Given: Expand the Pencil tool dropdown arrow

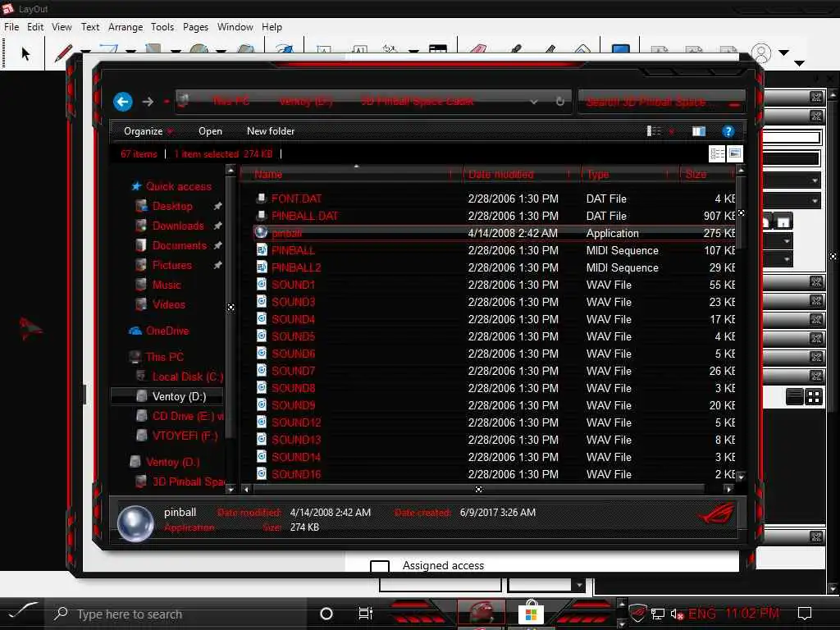Looking at the screenshot, I should pos(84,51).
